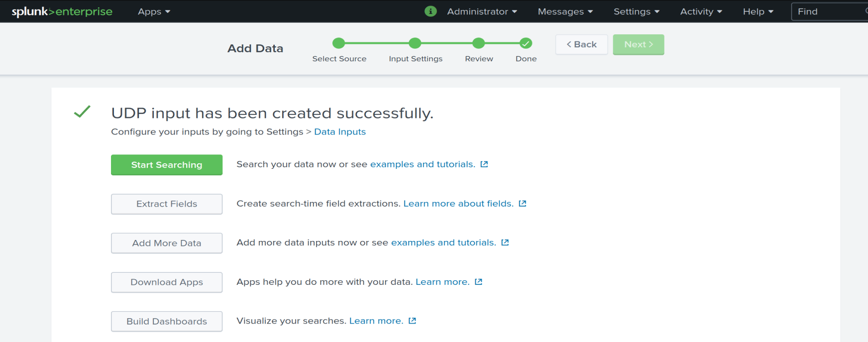Click the Extract Fields button
Image resolution: width=868 pixels, height=342 pixels.
coord(167,204)
